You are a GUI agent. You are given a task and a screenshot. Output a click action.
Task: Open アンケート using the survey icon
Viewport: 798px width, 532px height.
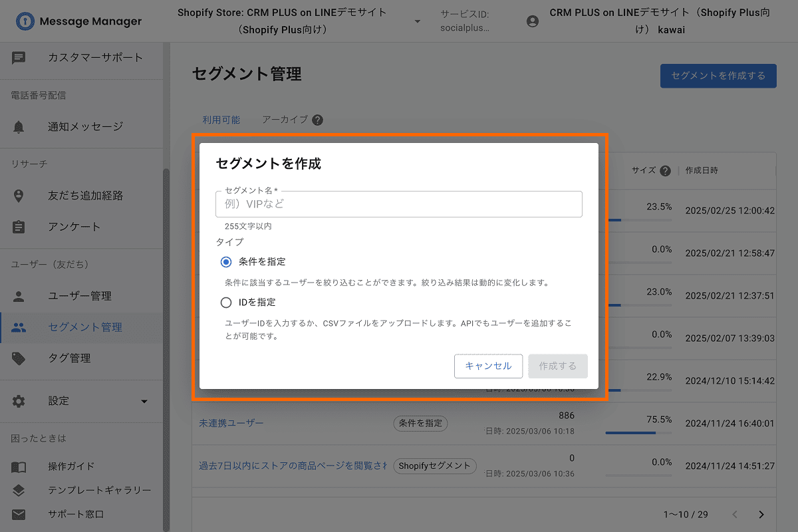(x=18, y=227)
